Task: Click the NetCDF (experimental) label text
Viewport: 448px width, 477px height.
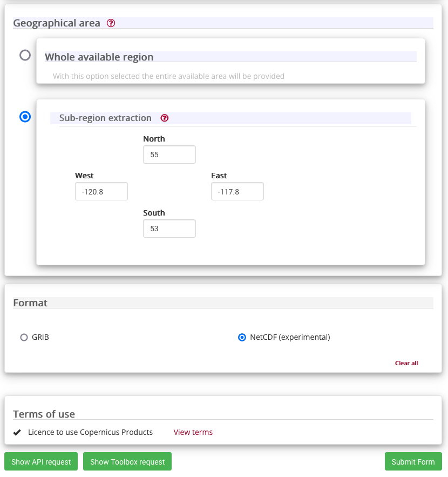Action: pyautogui.click(x=290, y=338)
